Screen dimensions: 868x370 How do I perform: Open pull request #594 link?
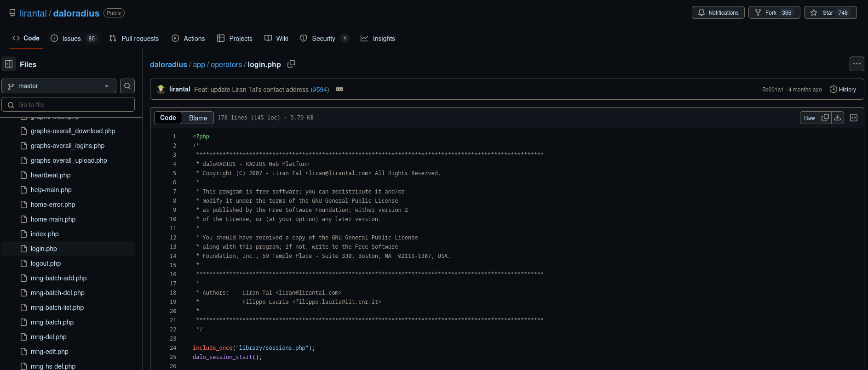click(320, 90)
